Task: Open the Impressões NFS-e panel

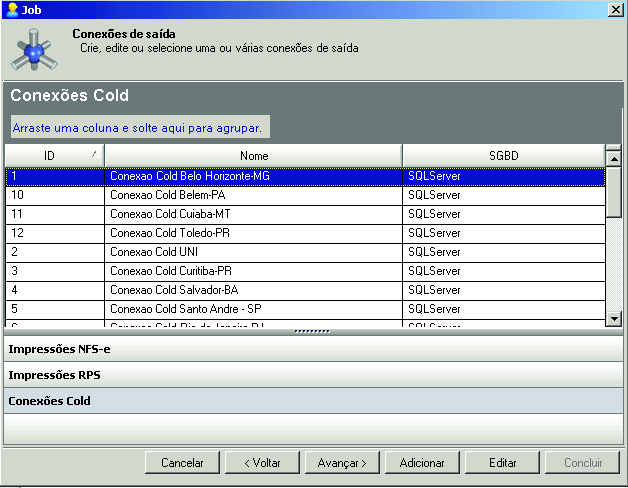Action: pos(312,349)
